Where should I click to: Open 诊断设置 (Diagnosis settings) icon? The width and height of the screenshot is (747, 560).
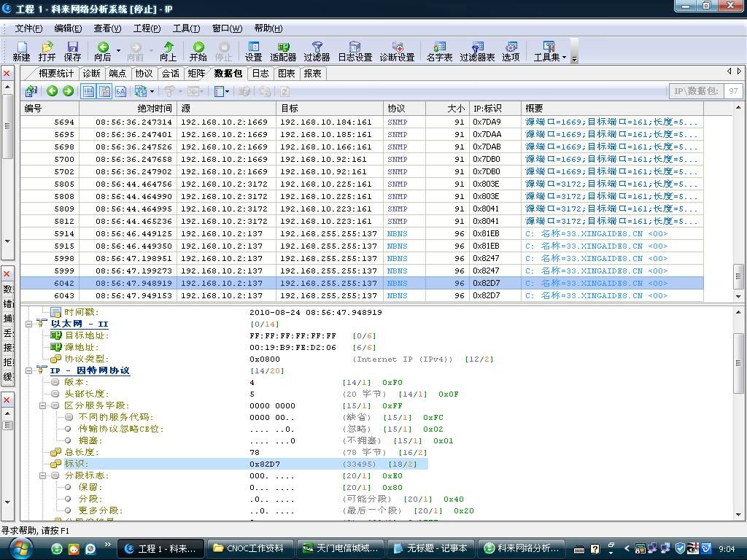click(397, 51)
